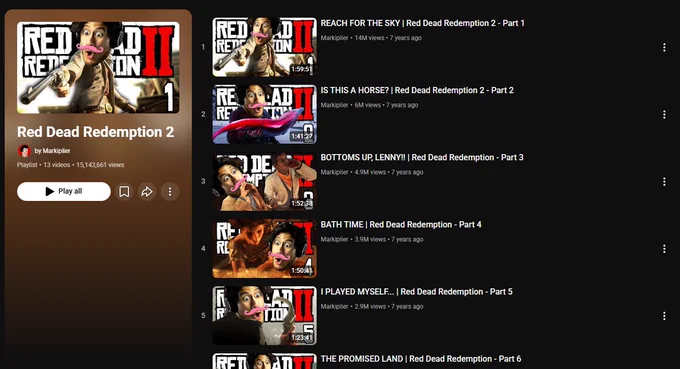Image resolution: width=680 pixels, height=369 pixels.
Task: Click '15,143,661 views' in playlist info
Action: pyautogui.click(x=100, y=165)
